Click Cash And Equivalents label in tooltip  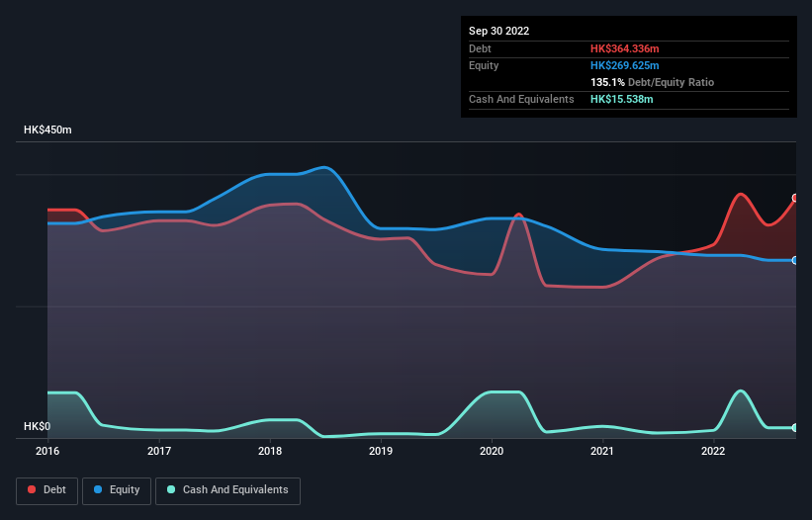coord(521,99)
